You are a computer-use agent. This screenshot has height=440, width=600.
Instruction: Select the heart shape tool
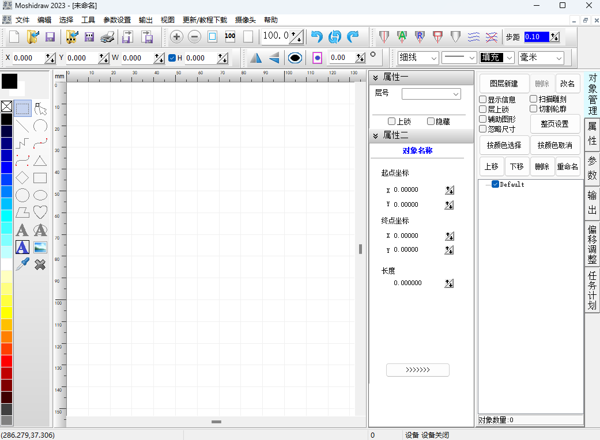[40, 212]
